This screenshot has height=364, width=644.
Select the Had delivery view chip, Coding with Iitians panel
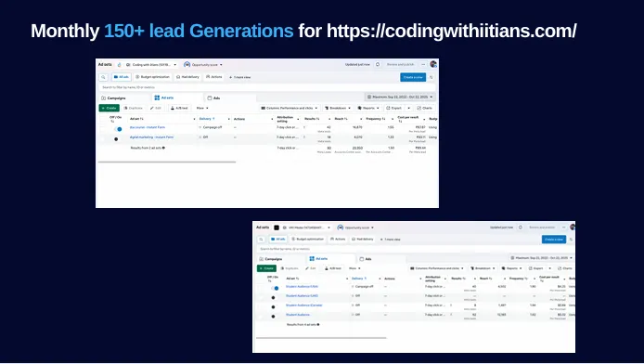tap(187, 77)
